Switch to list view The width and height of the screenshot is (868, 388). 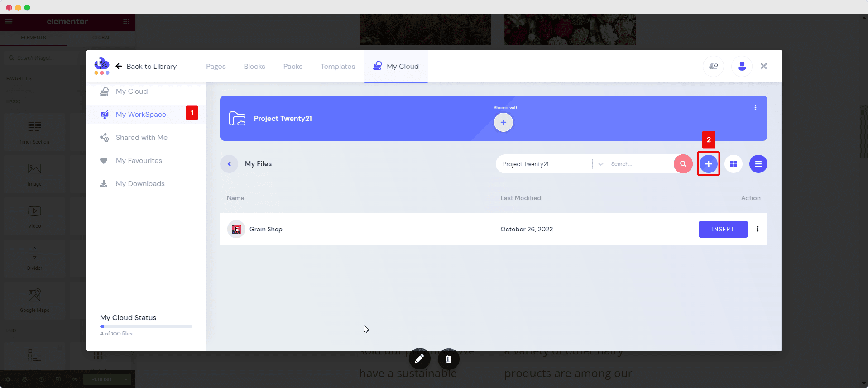[758, 164]
